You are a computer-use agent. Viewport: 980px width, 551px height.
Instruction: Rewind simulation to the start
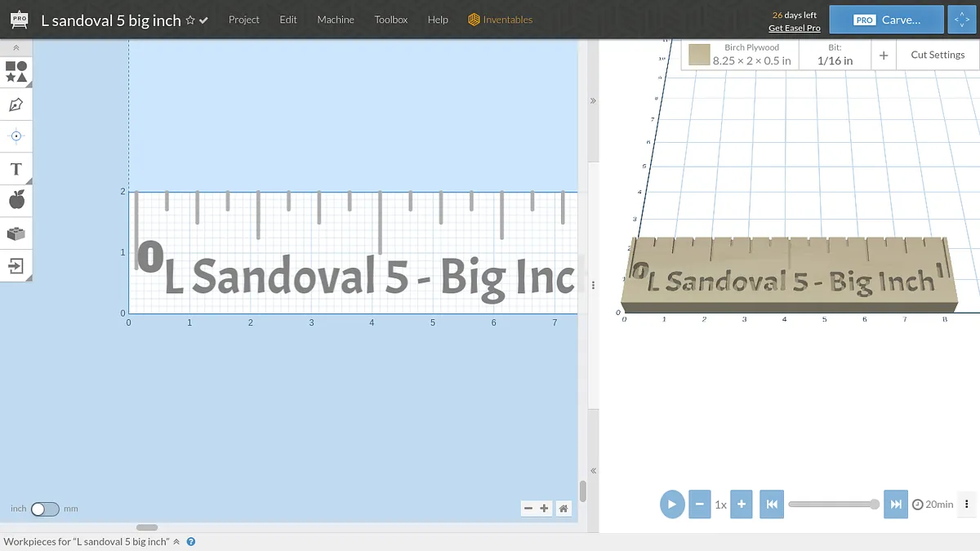(x=771, y=504)
